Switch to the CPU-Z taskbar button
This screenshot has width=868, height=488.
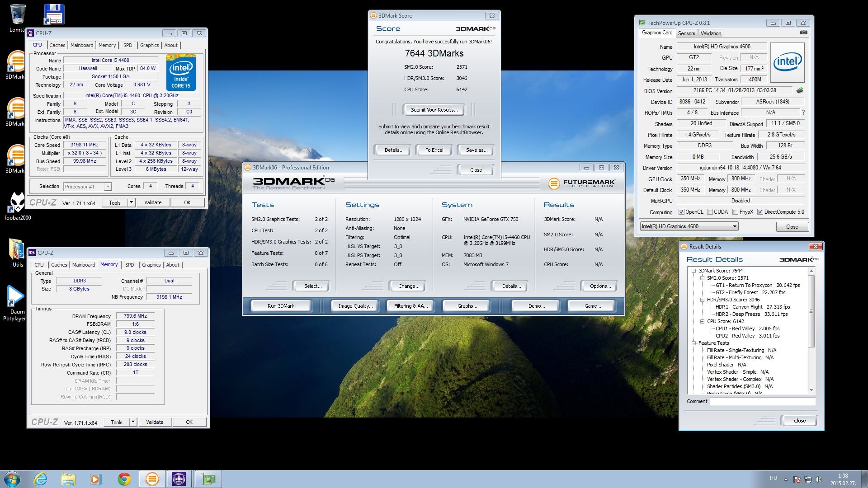coord(179,479)
